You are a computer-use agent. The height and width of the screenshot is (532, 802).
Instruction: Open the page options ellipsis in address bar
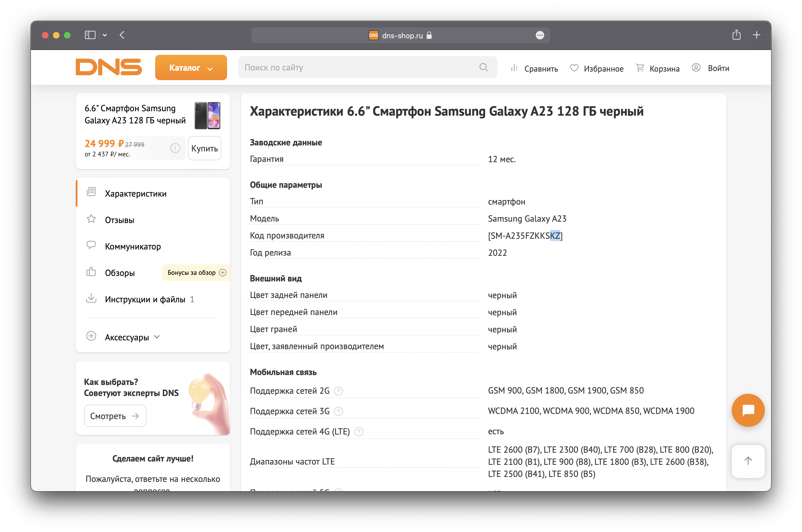coord(540,35)
